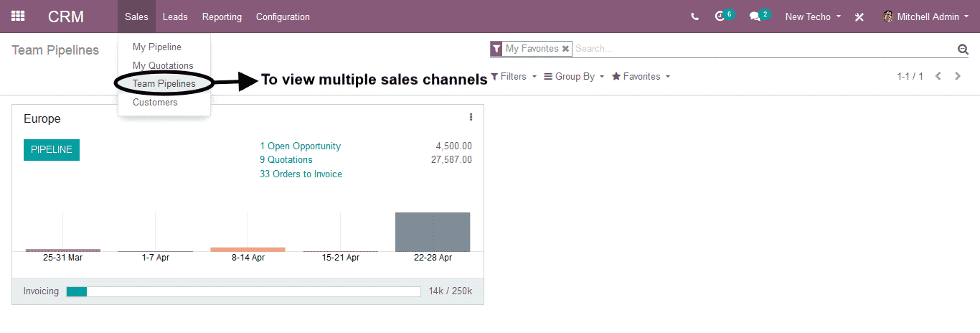Open the New Techo company switcher
Image resolution: width=980 pixels, height=333 pixels.
(813, 17)
